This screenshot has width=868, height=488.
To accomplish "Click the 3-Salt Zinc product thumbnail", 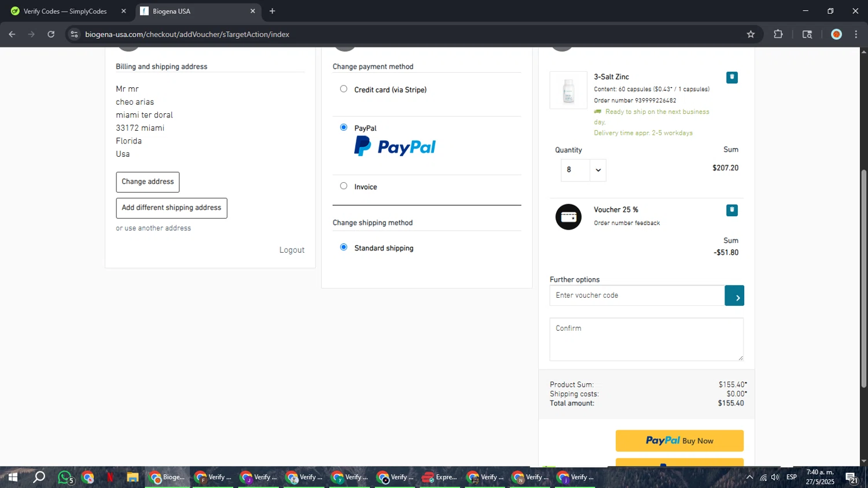I will [x=568, y=90].
